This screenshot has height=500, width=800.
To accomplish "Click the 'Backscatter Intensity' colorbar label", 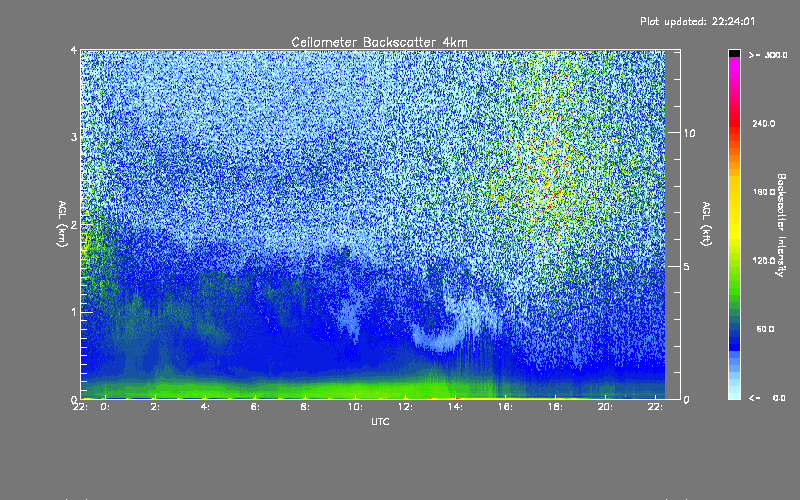I will point(781,225).
